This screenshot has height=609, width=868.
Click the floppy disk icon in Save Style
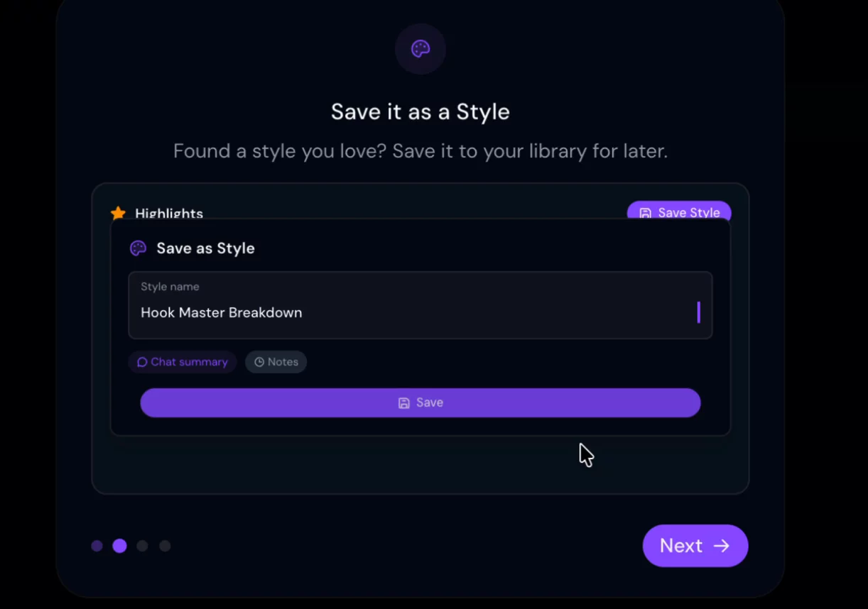645,213
